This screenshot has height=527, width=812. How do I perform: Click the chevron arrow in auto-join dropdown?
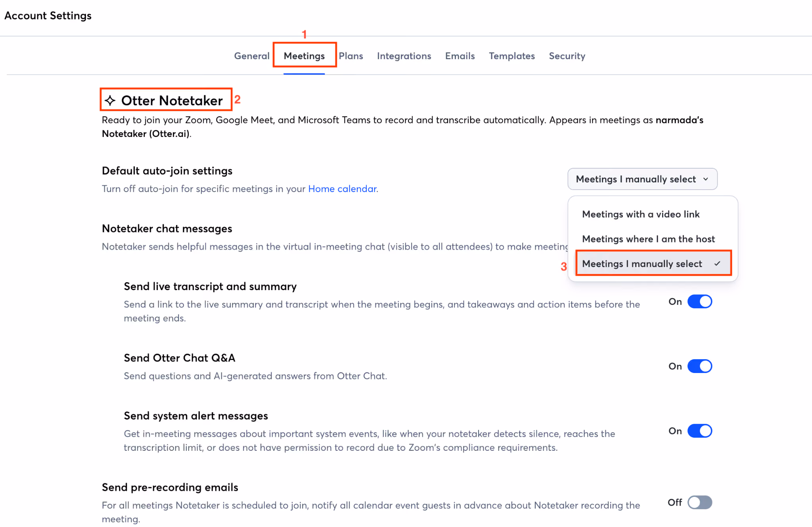point(706,179)
